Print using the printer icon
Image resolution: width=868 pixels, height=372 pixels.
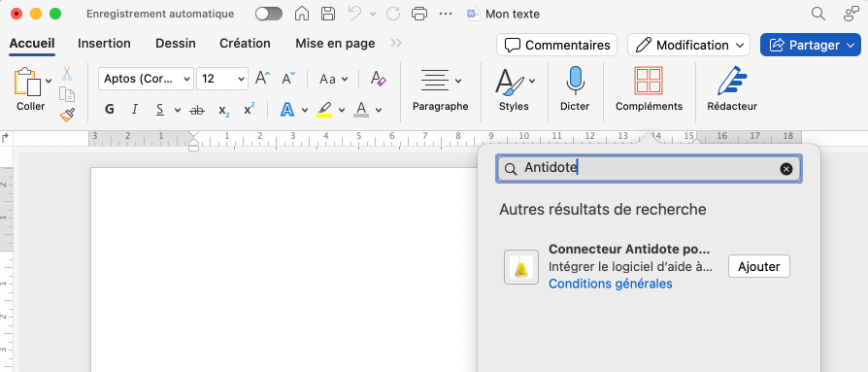420,14
